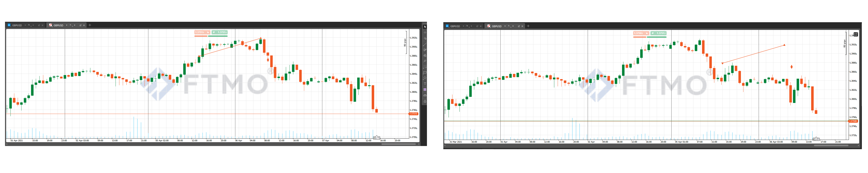This screenshot has width=868, height=173.
Task: Close first GBPUSD tab in left window
Action: click(x=43, y=26)
